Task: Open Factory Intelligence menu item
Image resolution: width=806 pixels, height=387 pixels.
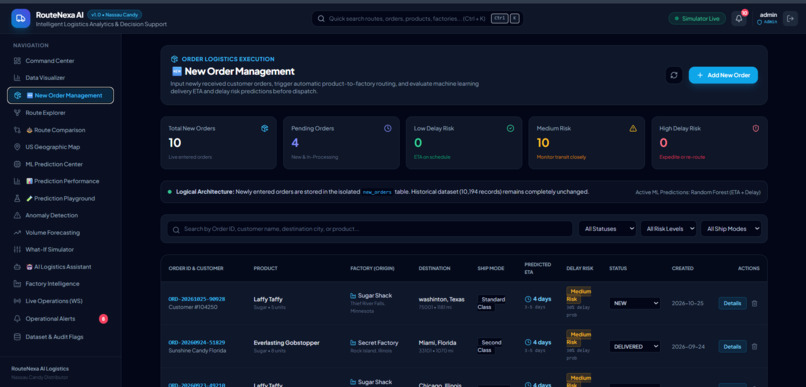Action: (61, 284)
